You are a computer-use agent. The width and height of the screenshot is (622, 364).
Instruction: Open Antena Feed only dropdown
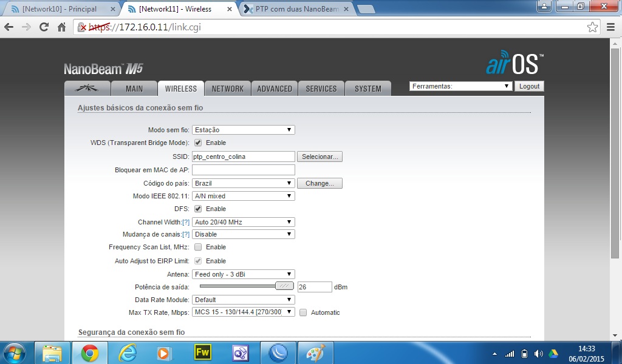tap(244, 274)
